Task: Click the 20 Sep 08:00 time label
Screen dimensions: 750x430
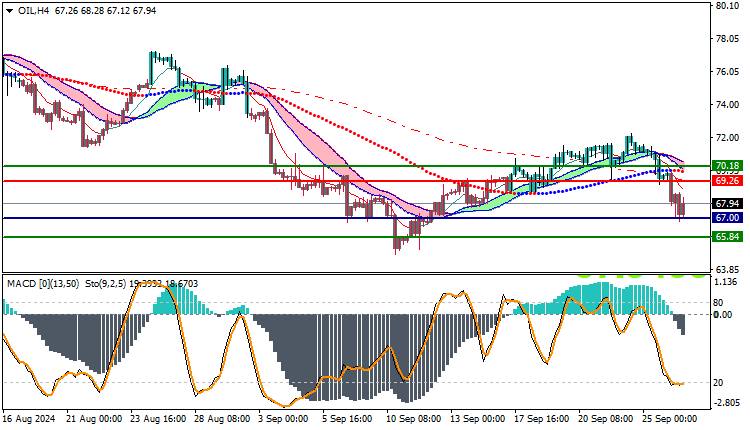Action: [606, 419]
